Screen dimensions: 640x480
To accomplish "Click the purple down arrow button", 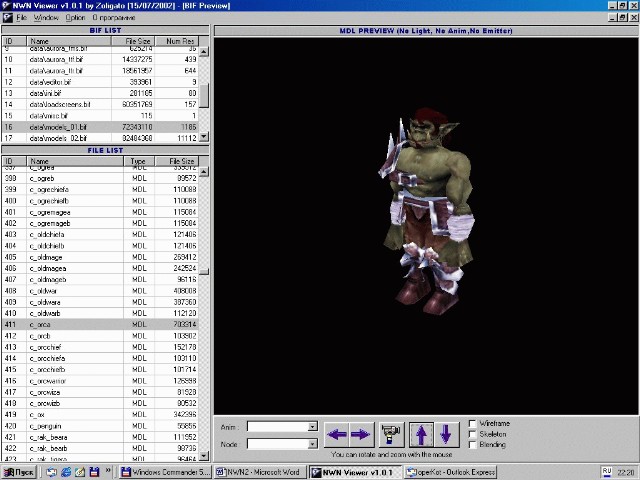I will (446, 434).
